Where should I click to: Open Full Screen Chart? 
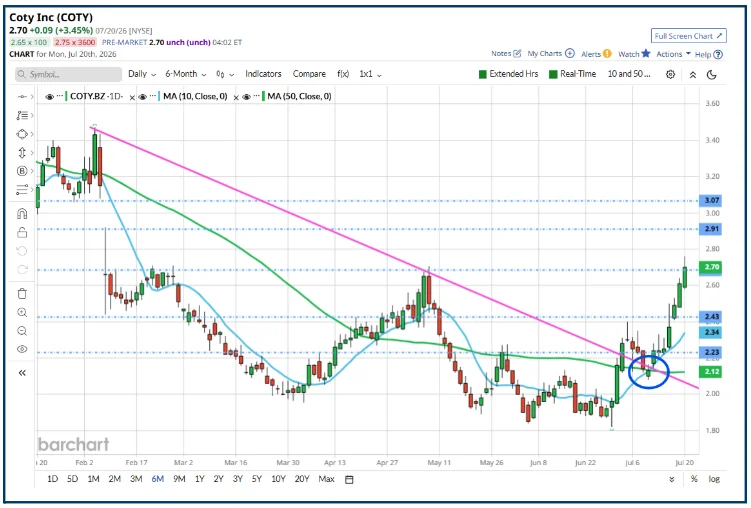[688, 36]
